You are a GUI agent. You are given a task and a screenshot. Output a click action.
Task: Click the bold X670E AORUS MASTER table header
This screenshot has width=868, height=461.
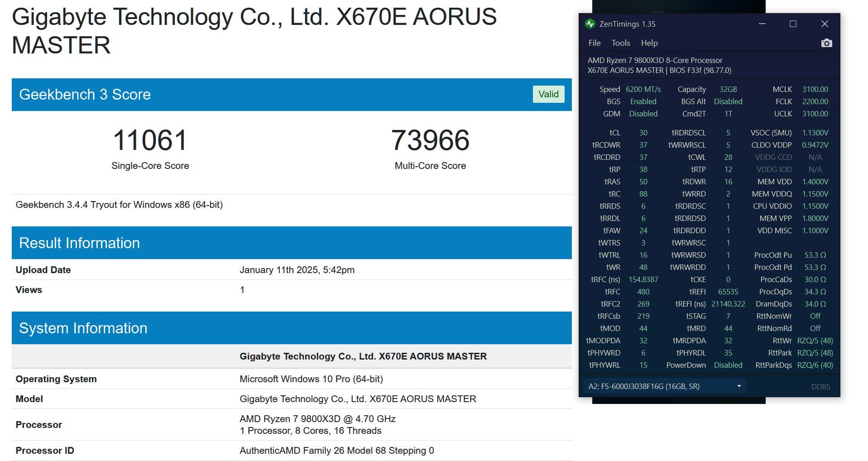click(363, 356)
